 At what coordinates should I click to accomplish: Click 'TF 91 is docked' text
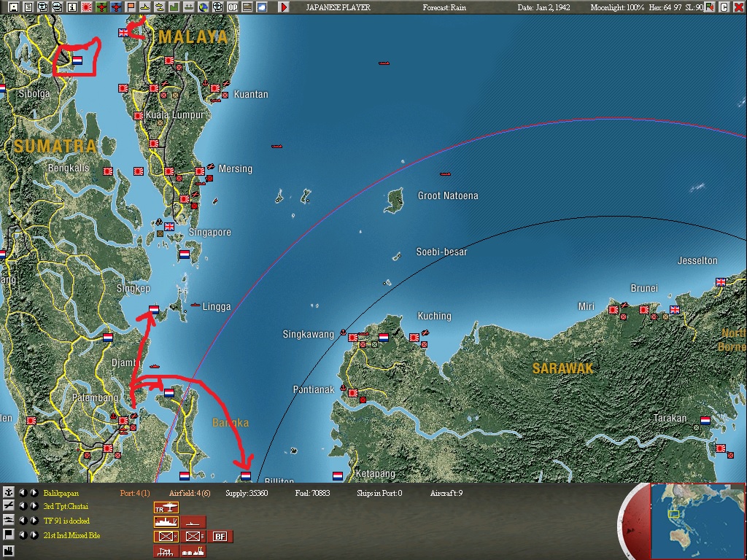(x=66, y=521)
